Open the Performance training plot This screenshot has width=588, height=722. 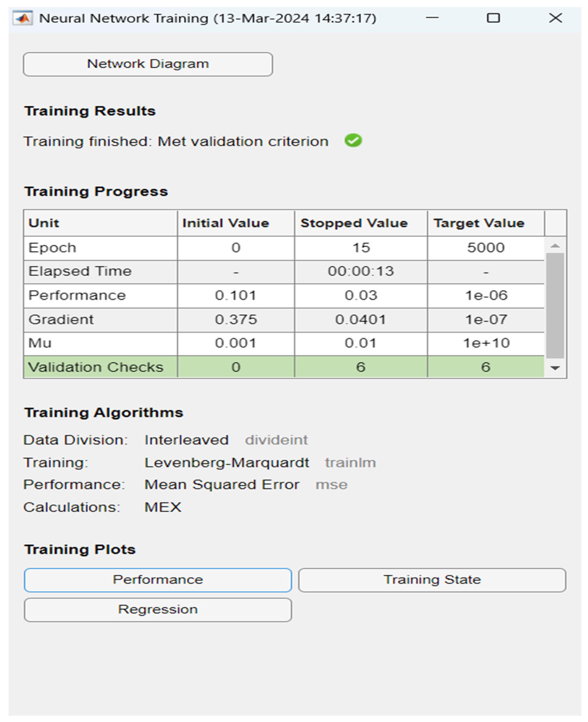[x=158, y=580]
